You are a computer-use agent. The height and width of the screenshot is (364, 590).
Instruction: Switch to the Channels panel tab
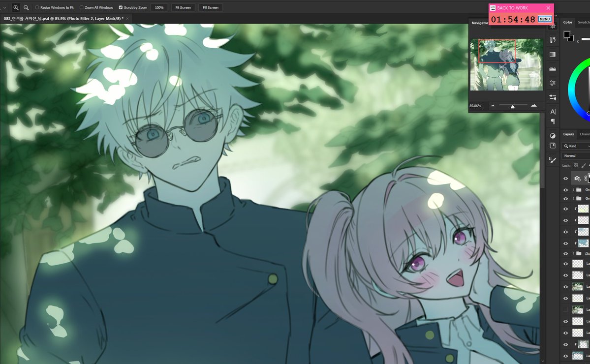(x=585, y=134)
